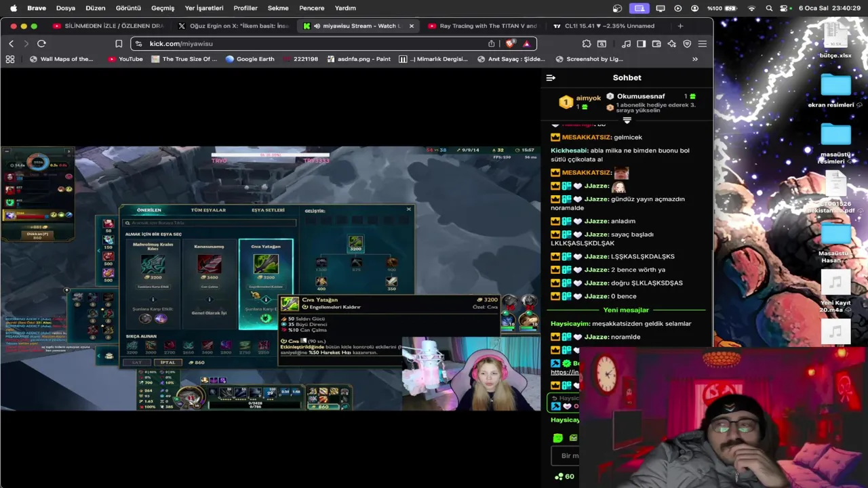868x488 pixels.
Task: Click username JJazze on the "0 bence" message
Action: pos(597,296)
